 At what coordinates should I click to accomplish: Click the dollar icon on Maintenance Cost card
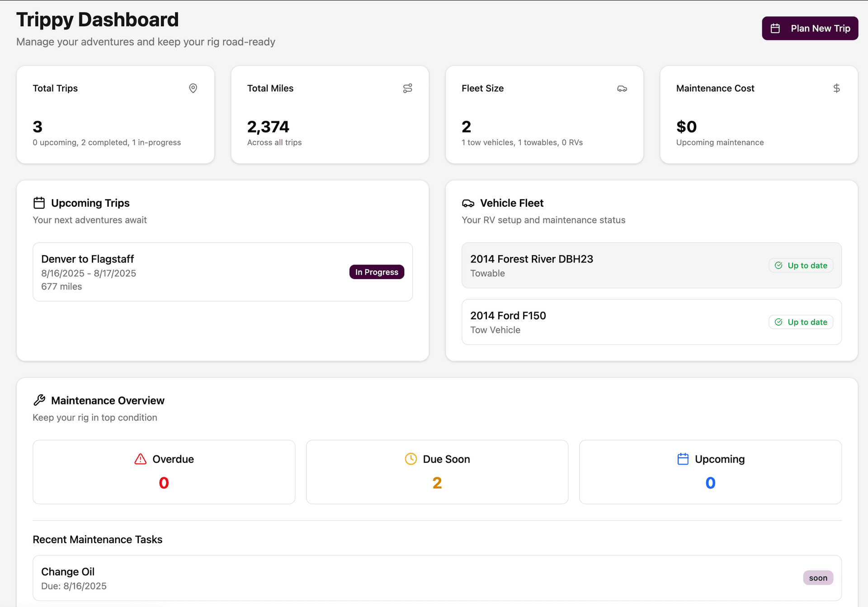coord(837,88)
